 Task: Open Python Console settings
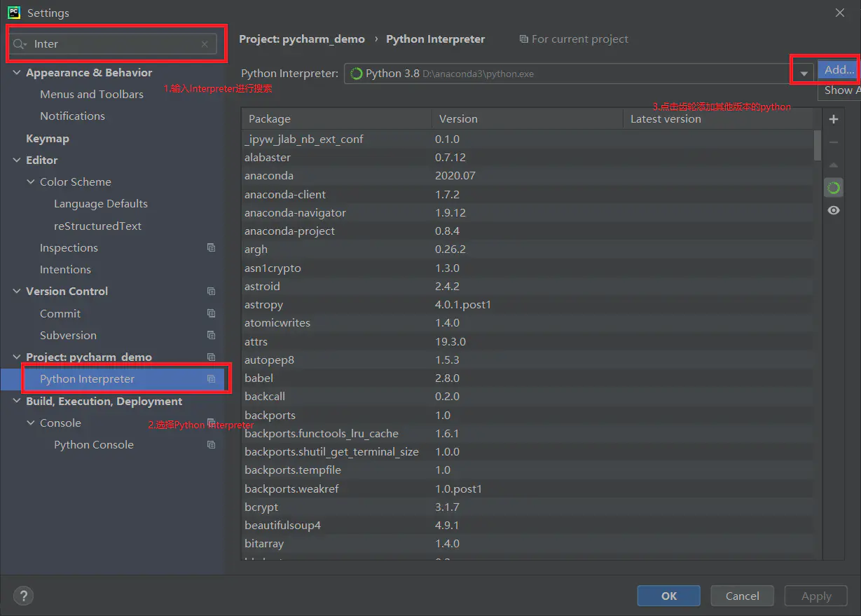[x=94, y=444]
